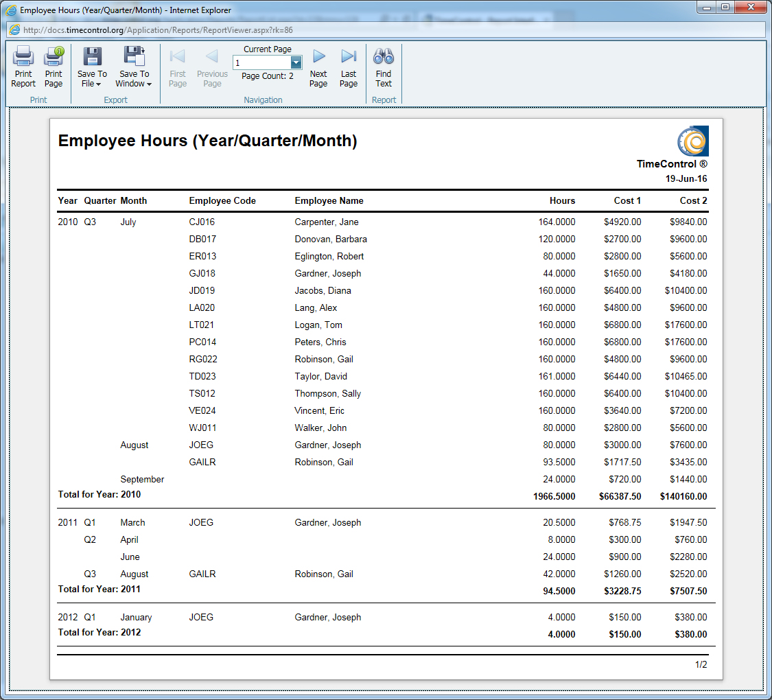Image resolution: width=772 pixels, height=700 pixels.
Task: Click the cost value $1717.50
Action: [x=622, y=463]
